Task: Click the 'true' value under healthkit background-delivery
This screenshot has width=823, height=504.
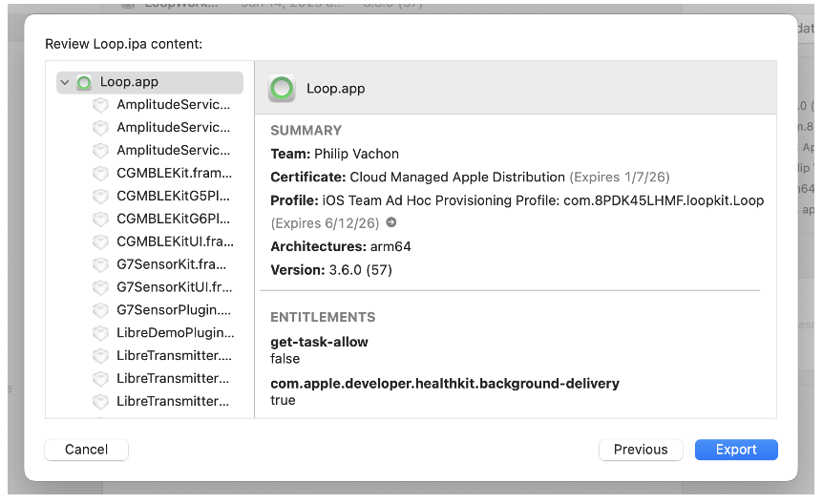Action: (x=283, y=401)
